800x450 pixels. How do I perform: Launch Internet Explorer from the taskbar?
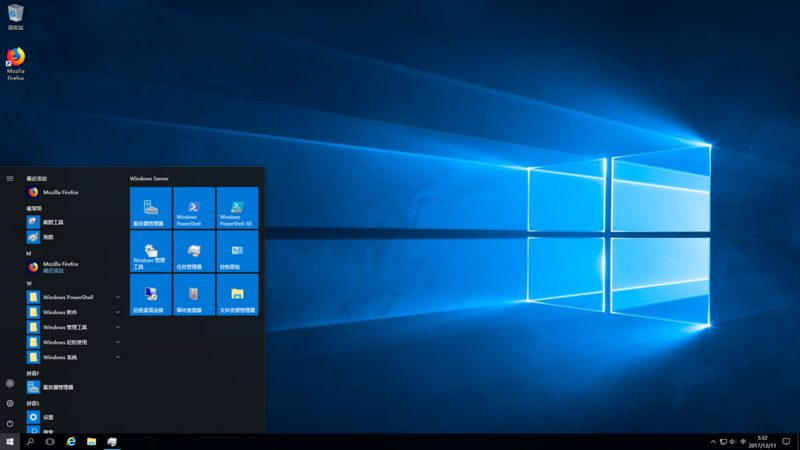71,442
